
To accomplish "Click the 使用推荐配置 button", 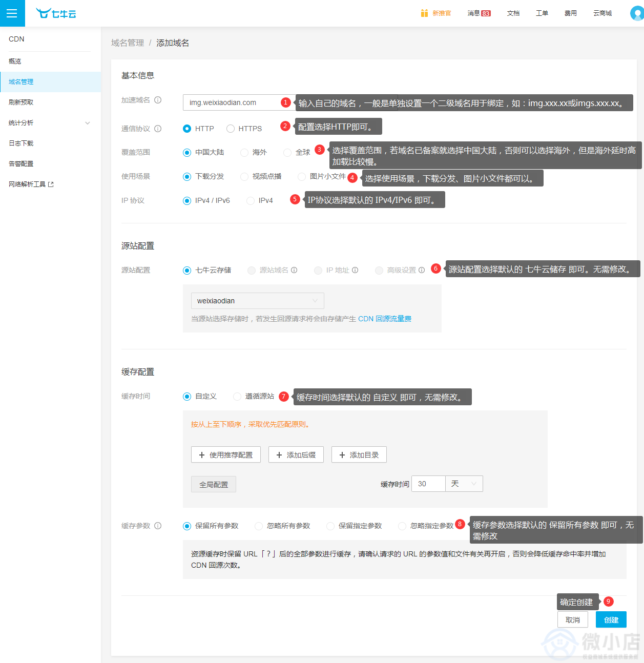I will coord(226,454).
